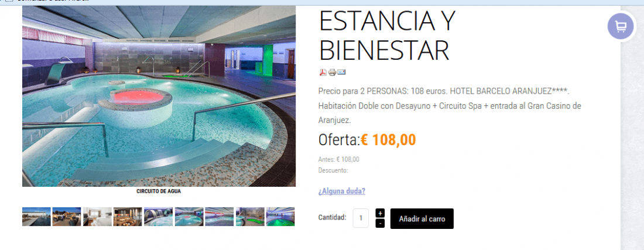Open the shopping cart icon
Screen dimensions: 644x250
621,26
